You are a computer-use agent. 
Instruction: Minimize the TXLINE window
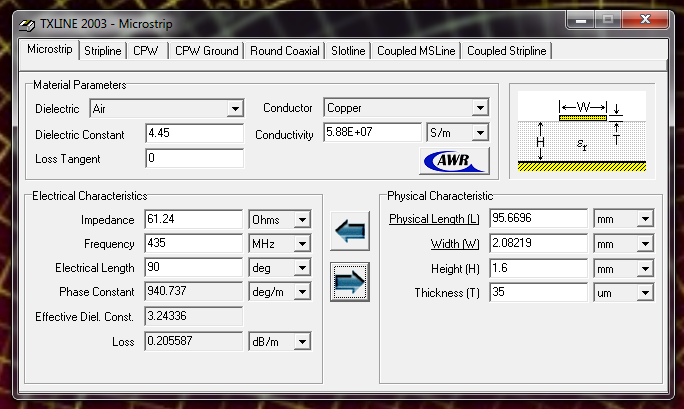pos(580,20)
